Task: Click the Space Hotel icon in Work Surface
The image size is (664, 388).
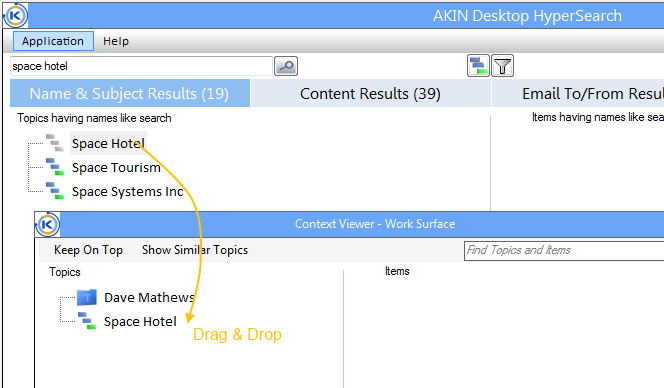Action: coord(87,321)
